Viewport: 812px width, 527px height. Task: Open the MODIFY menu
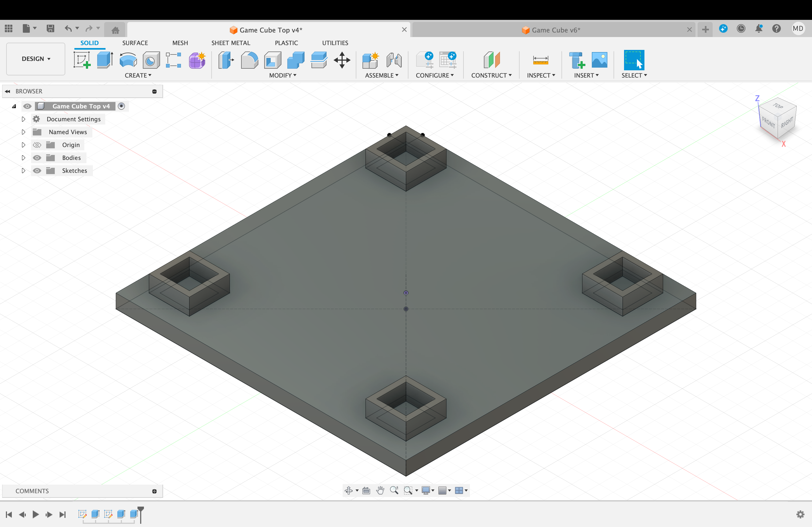[x=282, y=75]
